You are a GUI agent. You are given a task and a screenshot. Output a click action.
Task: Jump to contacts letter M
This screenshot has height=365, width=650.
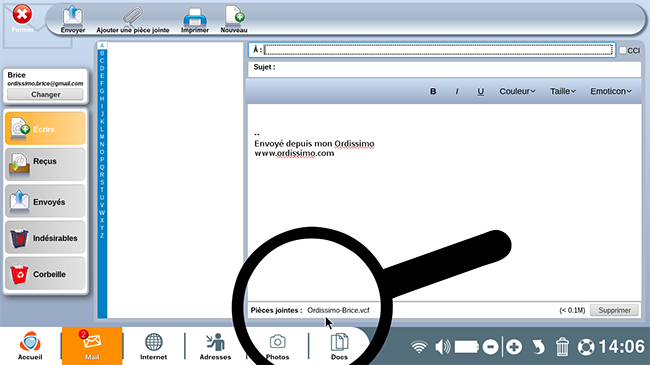[x=102, y=136]
